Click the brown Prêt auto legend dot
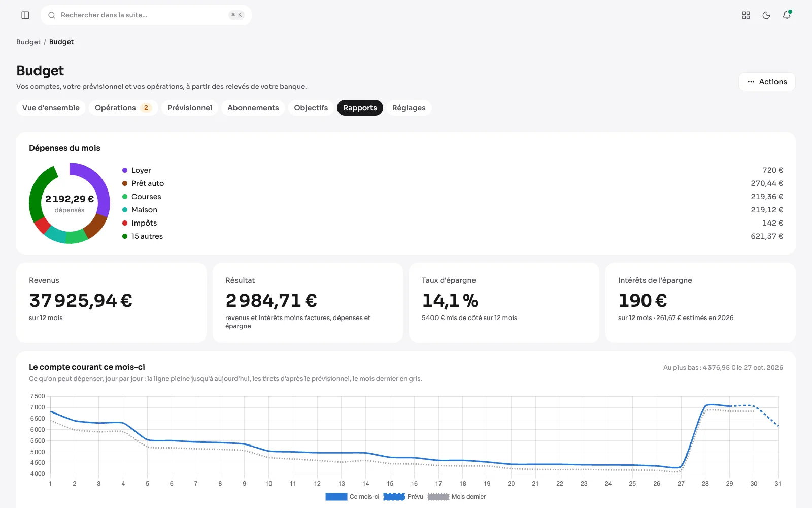This screenshot has height=508, width=812. [x=125, y=183]
